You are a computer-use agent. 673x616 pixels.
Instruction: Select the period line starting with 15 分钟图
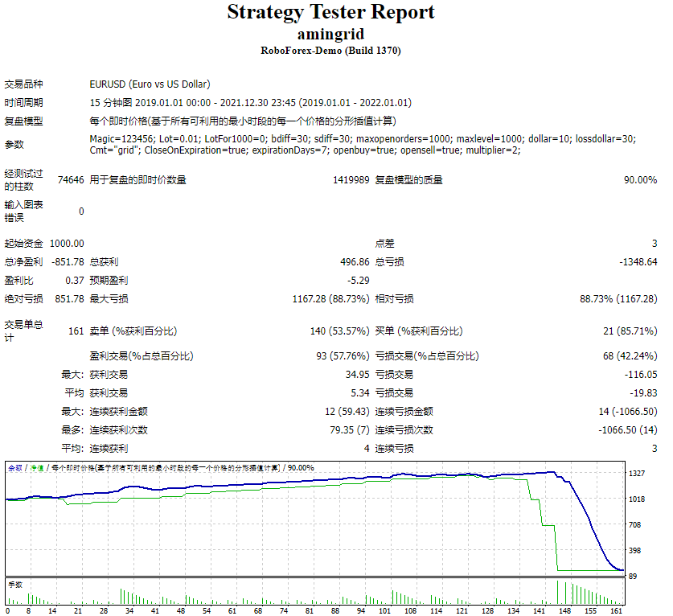(250, 103)
